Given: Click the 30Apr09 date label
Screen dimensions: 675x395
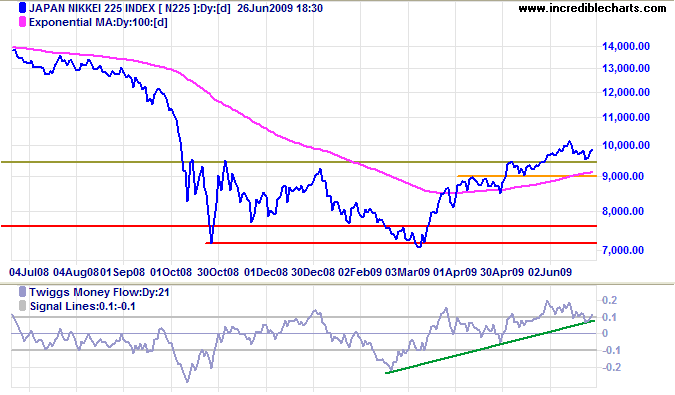Looking at the screenshot, I should pyautogui.click(x=502, y=272).
